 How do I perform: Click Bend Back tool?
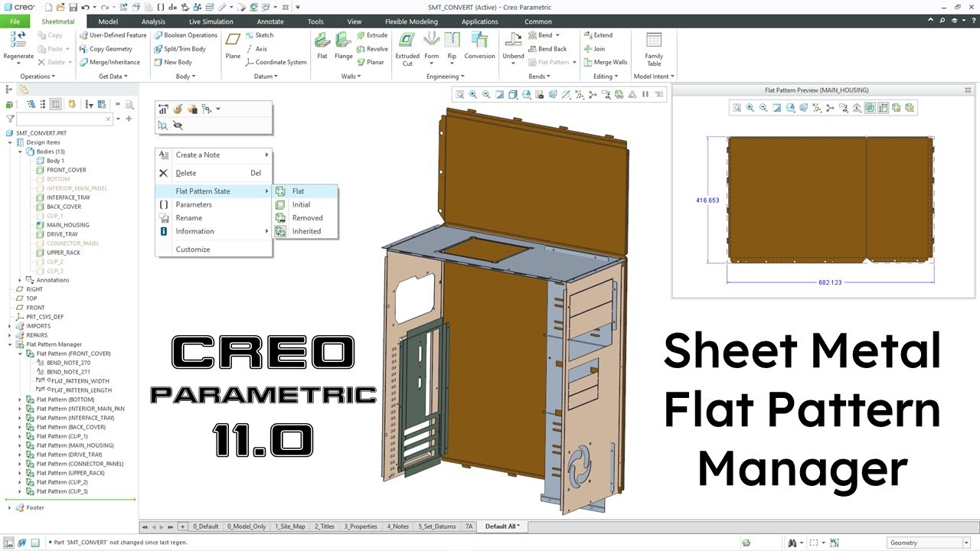click(x=547, y=49)
